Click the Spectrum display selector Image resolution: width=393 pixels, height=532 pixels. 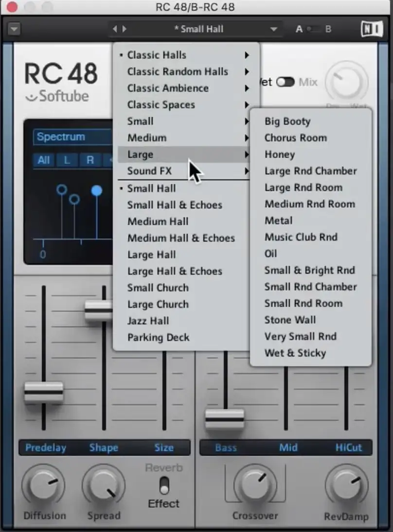(x=73, y=137)
